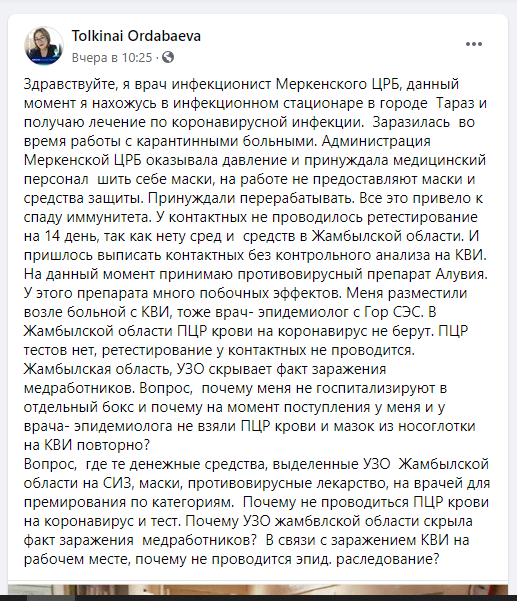Click the phrase 'Принуждали перерабатывать'
Screen dimensions: 517x601
point(249,198)
